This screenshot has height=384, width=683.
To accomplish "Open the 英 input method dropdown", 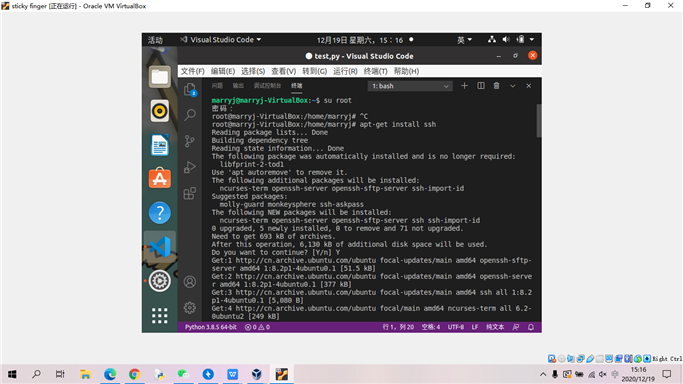I will [464, 40].
